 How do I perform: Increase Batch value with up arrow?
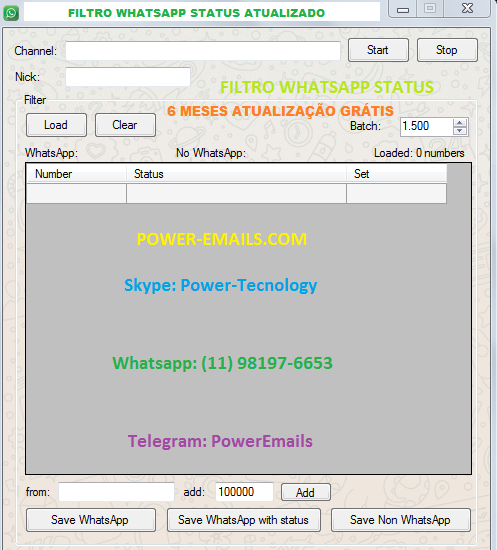click(x=459, y=123)
